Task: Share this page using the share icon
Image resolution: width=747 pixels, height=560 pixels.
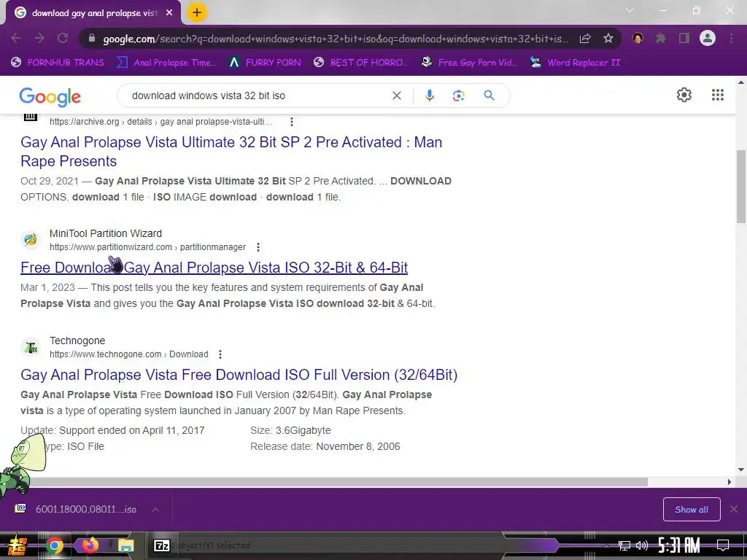Action: [585, 39]
